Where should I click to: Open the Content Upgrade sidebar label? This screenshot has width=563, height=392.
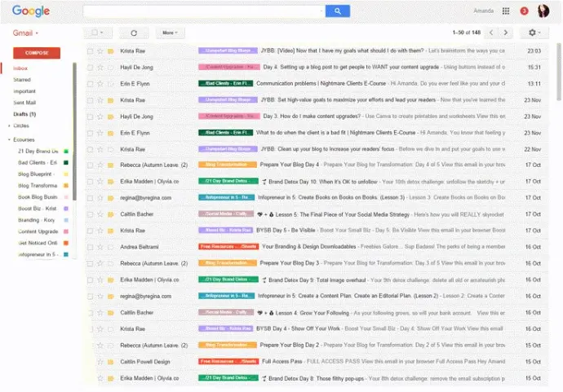click(x=38, y=231)
